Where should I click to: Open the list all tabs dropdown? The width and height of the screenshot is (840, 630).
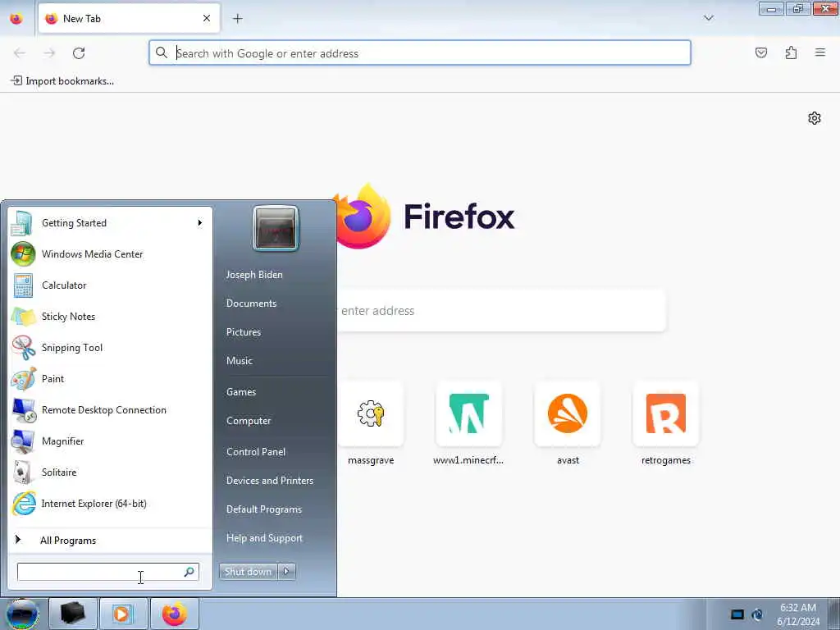tap(708, 18)
